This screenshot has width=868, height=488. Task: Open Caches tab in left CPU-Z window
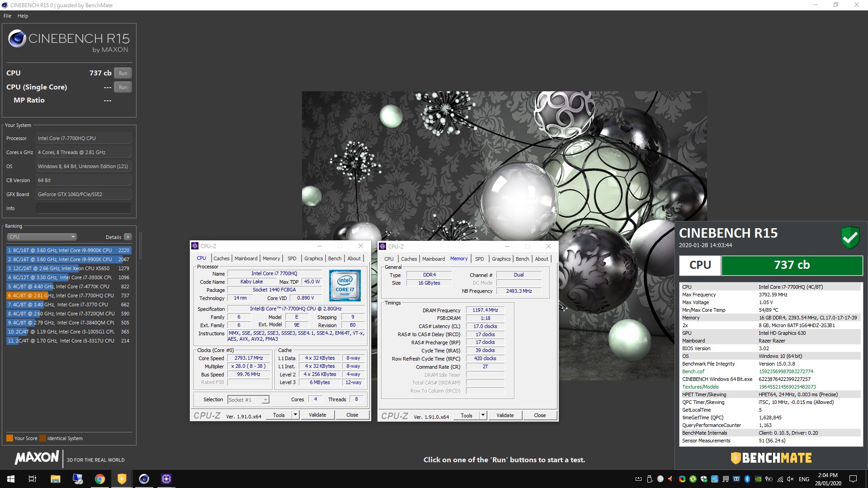[x=222, y=258]
